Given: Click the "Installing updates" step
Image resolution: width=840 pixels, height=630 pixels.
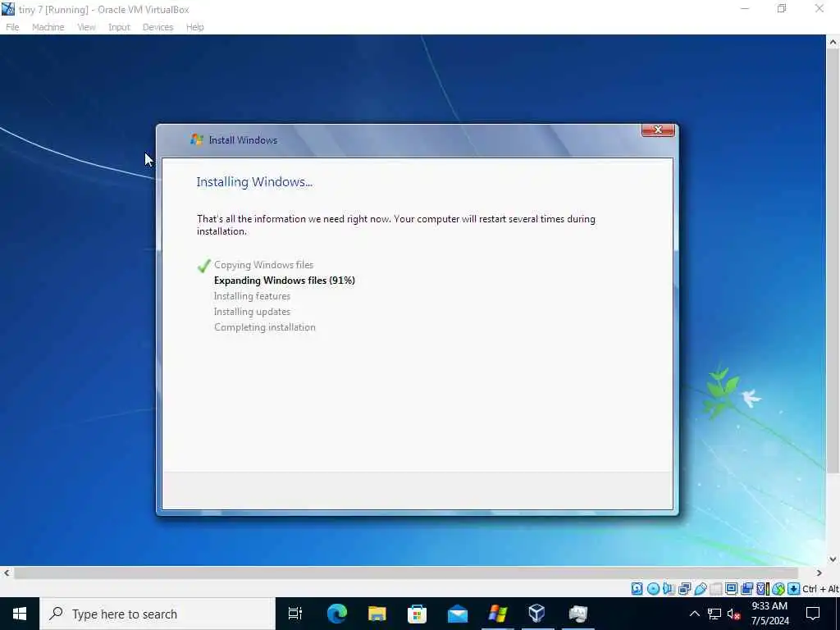Looking at the screenshot, I should click(x=252, y=311).
